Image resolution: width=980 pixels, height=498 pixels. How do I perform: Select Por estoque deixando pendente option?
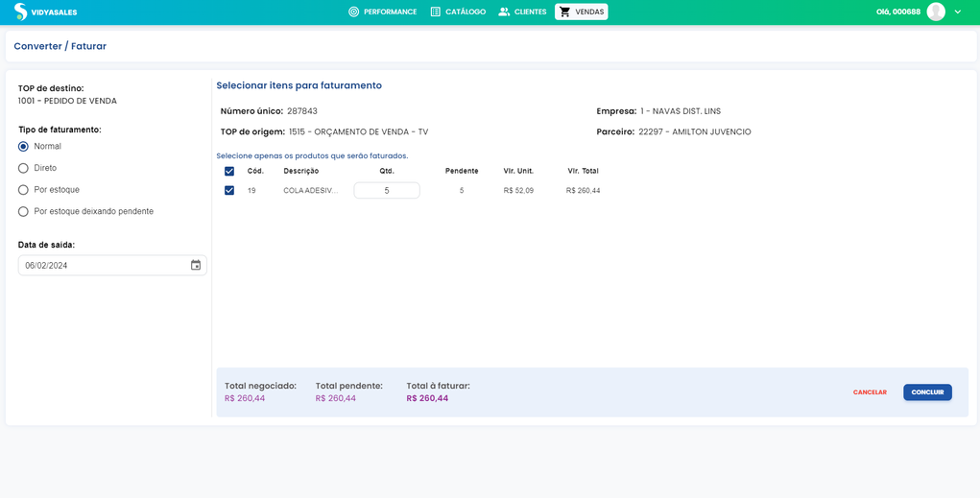24,212
